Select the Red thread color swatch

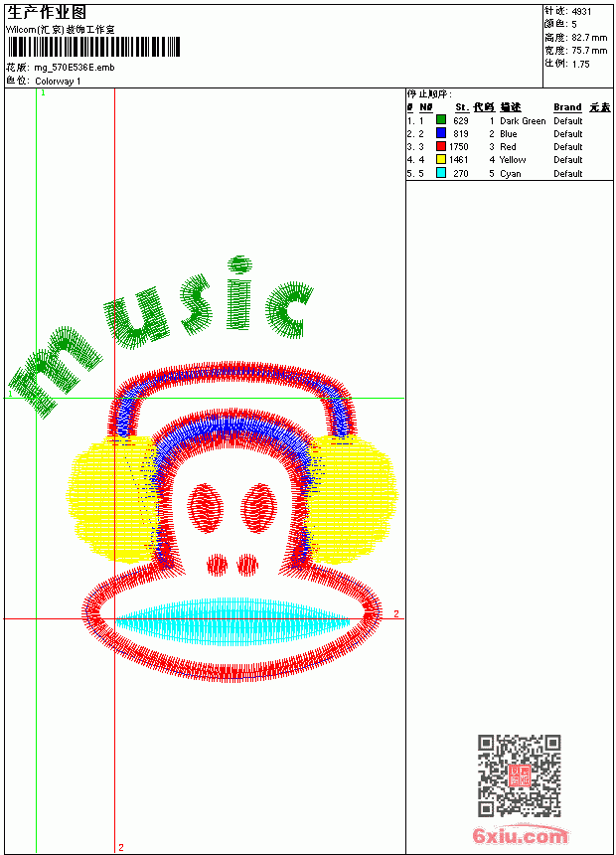441,146
